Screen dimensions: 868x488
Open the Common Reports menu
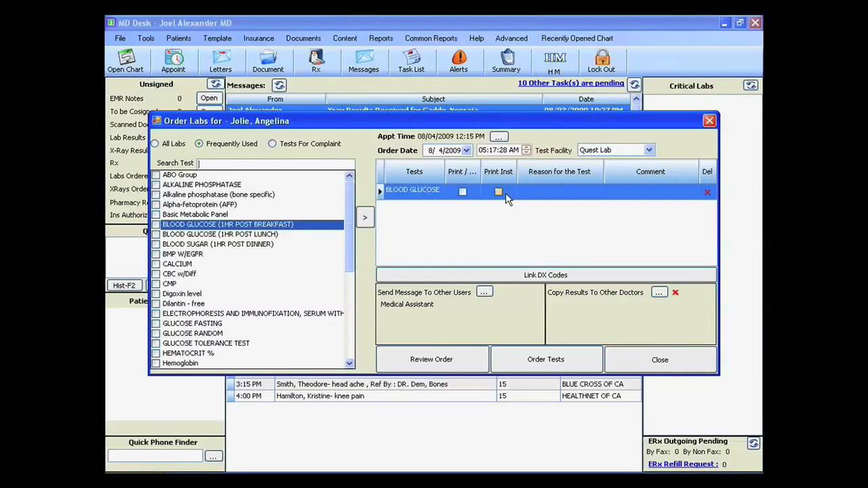tap(431, 39)
